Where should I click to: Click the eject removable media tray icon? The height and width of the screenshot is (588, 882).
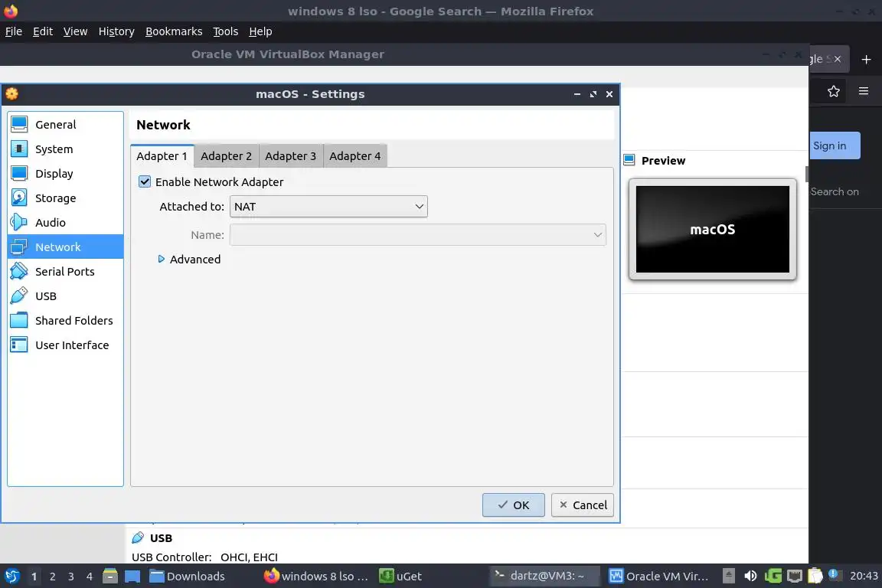(x=728, y=576)
